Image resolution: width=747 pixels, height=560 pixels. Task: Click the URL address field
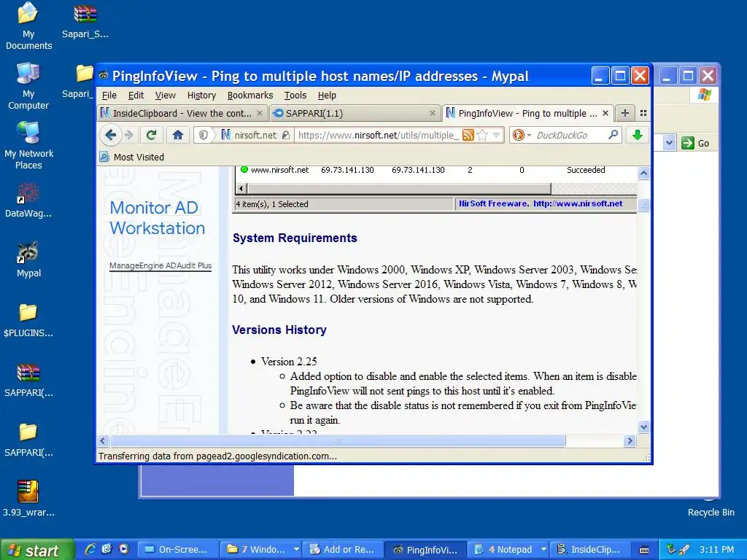(x=379, y=135)
